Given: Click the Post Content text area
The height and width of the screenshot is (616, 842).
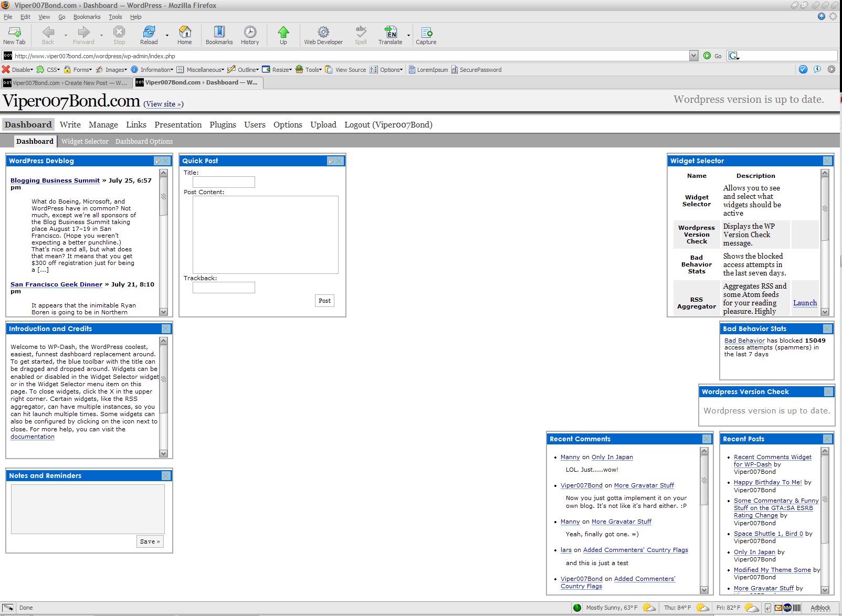Looking at the screenshot, I should (266, 235).
